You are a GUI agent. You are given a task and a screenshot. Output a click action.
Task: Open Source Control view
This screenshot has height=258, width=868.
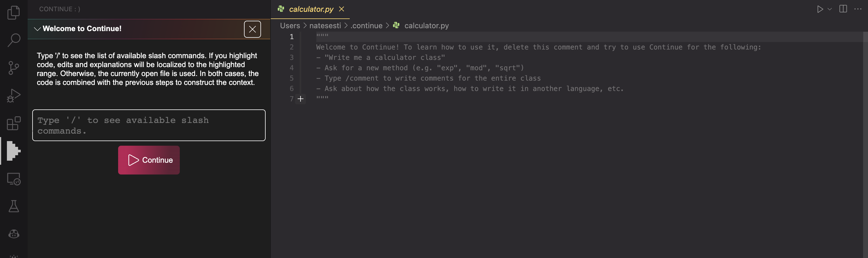13,67
